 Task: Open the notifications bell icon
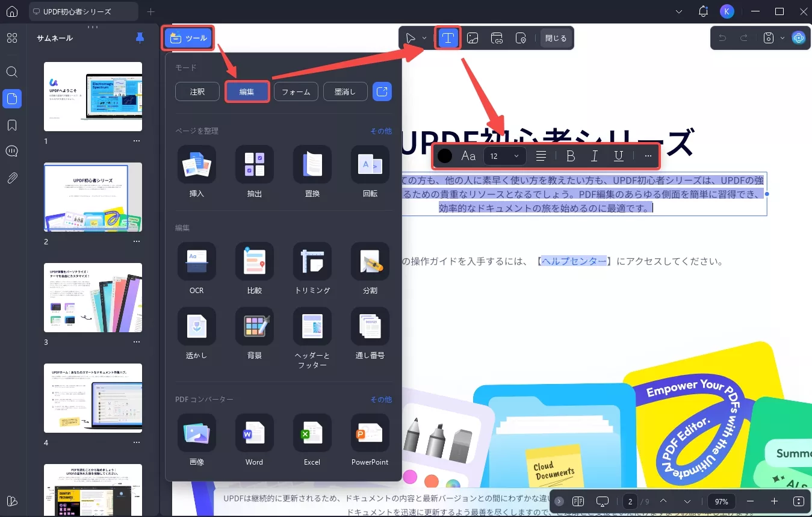703,11
